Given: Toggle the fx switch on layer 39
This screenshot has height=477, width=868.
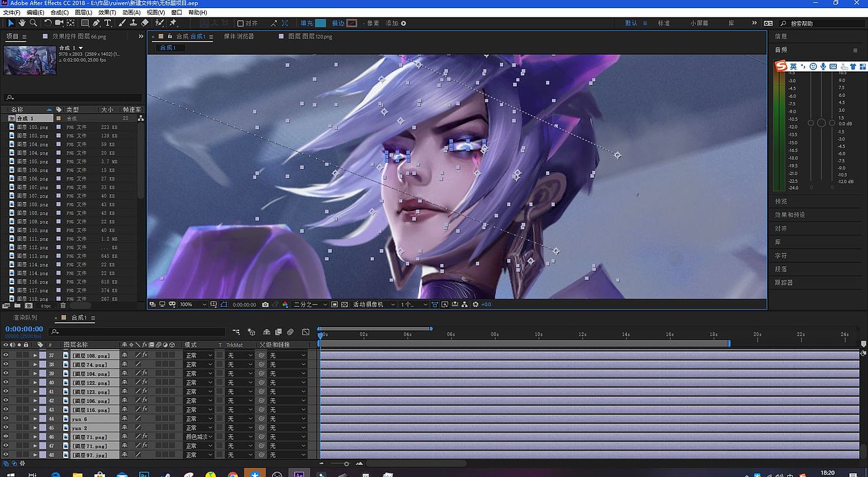Looking at the screenshot, I should tap(144, 374).
